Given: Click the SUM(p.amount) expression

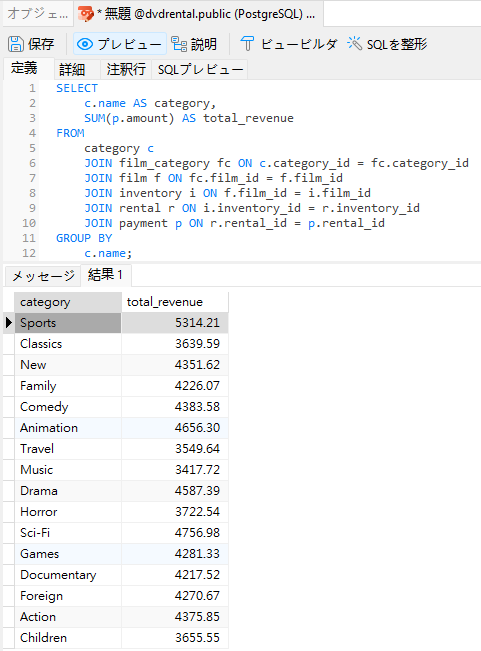Looking at the screenshot, I should coord(129,118).
